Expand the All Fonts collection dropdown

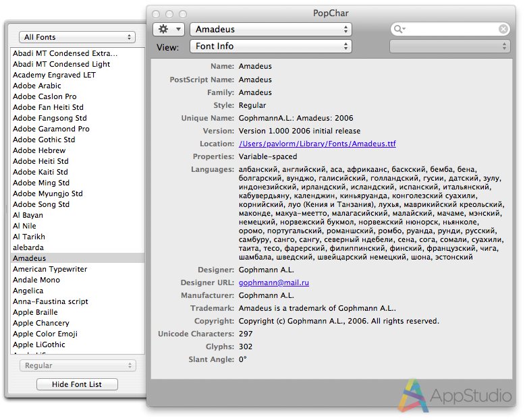click(x=76, y=37)
